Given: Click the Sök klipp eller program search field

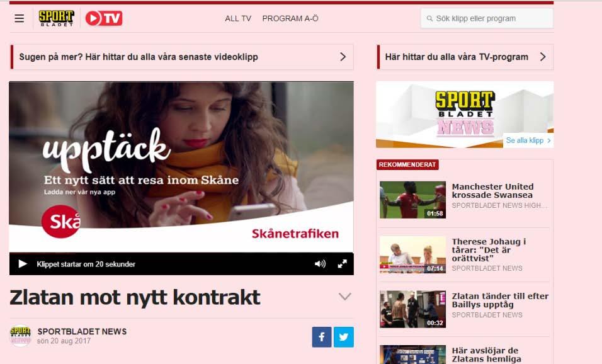Looking at the screenshot, I should [487, 18].
